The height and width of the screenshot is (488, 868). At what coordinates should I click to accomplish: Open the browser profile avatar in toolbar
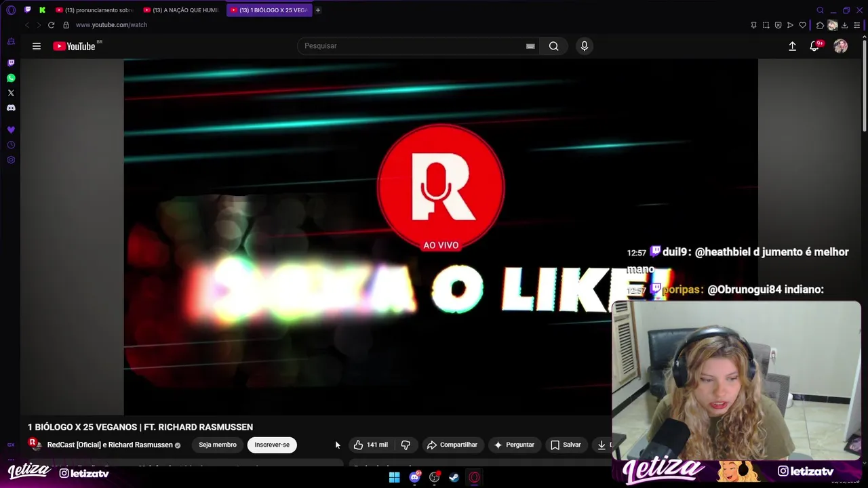tap(833, 25)
